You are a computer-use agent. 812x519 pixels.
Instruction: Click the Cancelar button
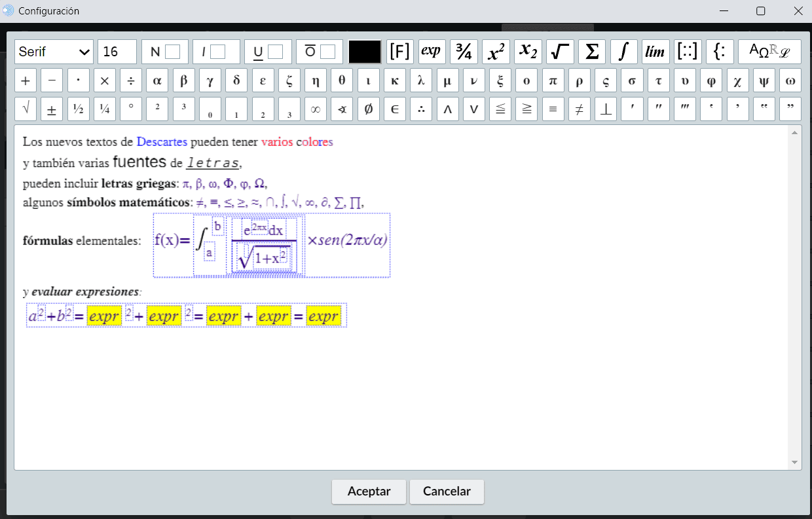tap(447, 492)
